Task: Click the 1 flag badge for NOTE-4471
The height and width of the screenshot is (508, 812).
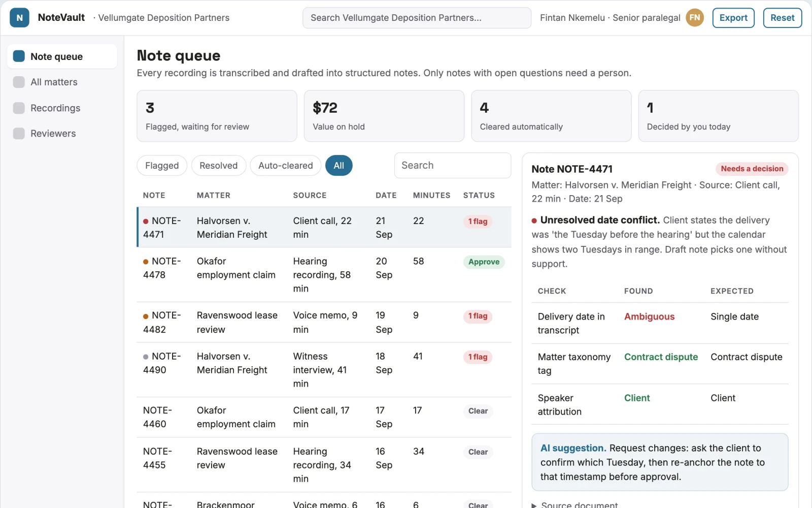Action: point(478,221)
